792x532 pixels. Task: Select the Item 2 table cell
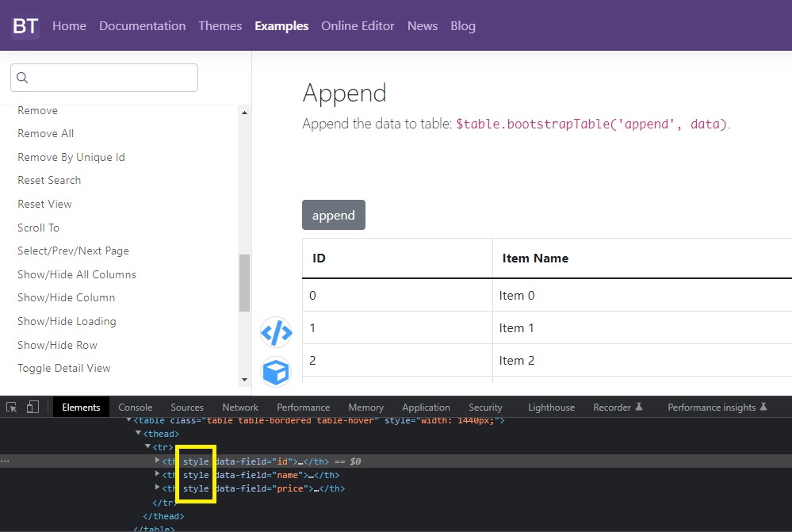pos(642,360)
